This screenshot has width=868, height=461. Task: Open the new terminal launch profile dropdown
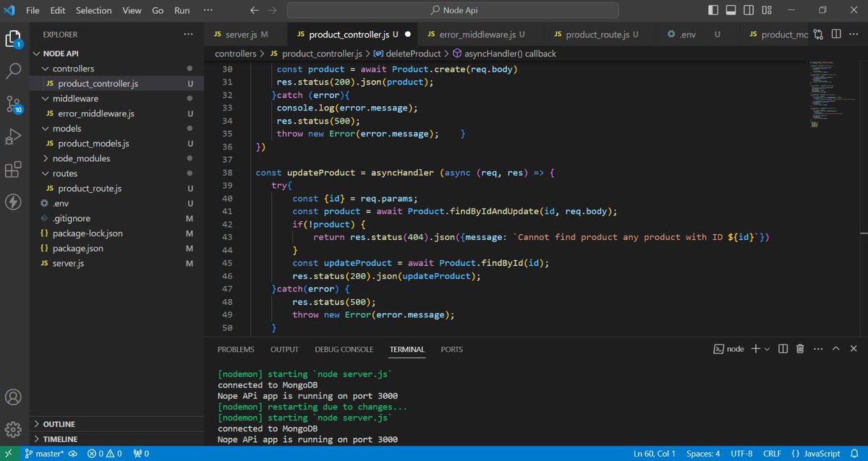(x=767, y=349)
